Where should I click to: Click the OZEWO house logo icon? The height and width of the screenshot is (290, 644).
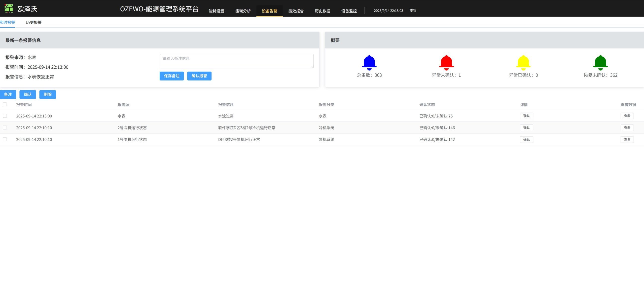point(9,9)
